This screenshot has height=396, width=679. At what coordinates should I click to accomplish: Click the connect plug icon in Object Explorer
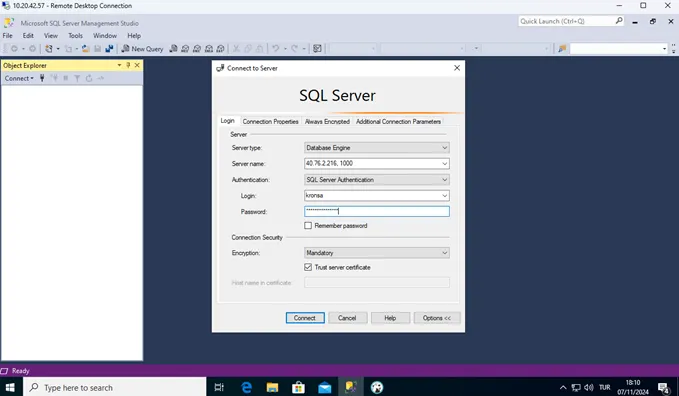click(42, 78)
